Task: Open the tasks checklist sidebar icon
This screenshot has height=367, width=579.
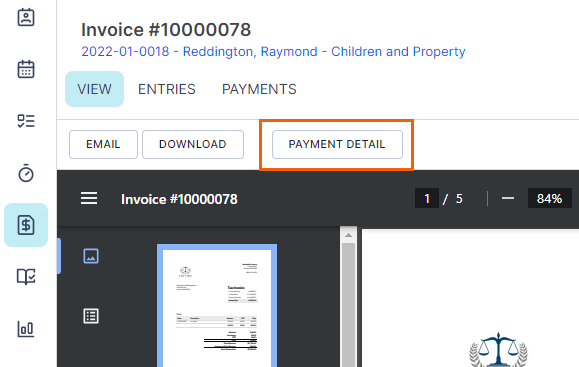Action: [26, 121]
